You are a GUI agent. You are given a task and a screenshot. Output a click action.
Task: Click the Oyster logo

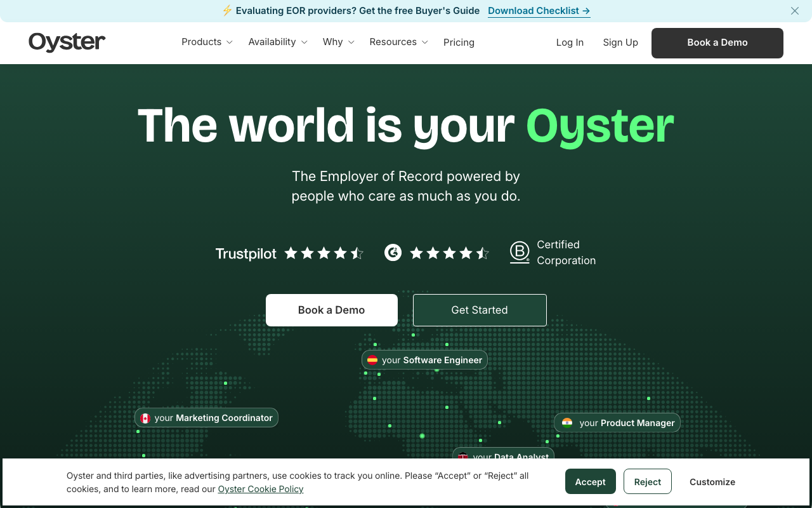tap(67, 42)
